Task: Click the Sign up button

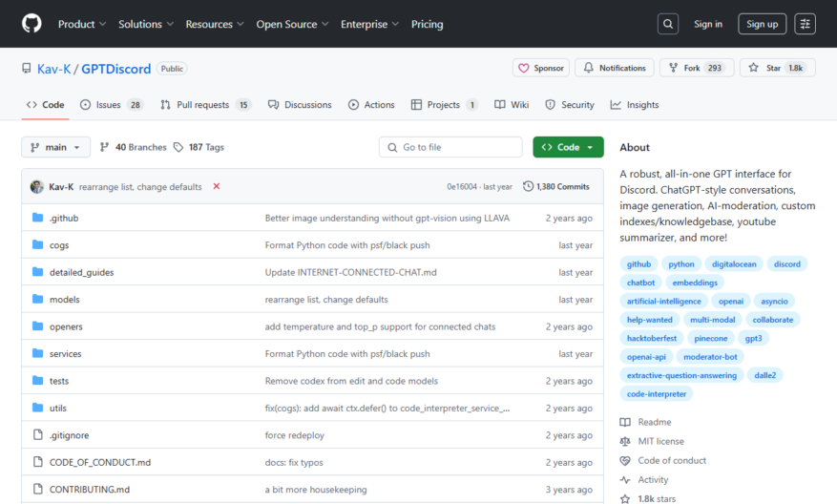Action: click(762, 24)
